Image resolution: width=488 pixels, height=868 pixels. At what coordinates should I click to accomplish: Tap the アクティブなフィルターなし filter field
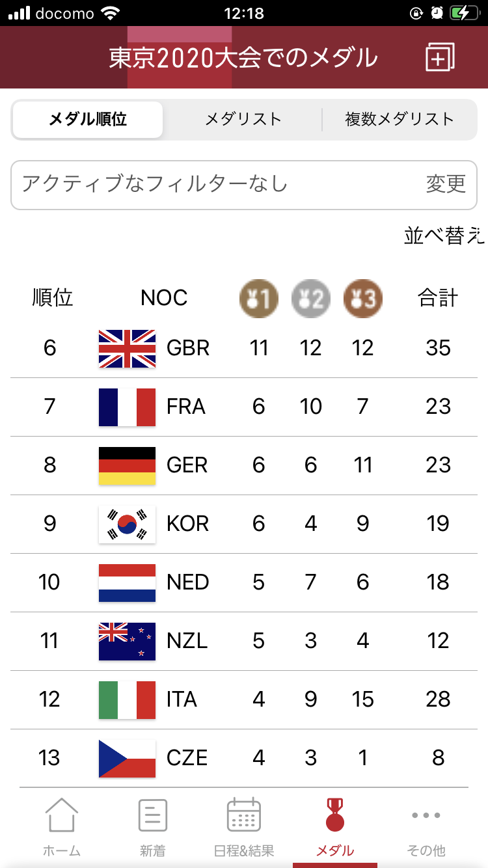point(195,184)
